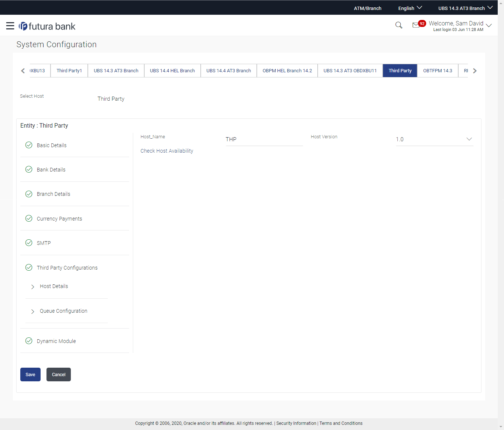Click the Branch Details checkmark icon
The width and height of the screenshot is (504, 430).
29,194
